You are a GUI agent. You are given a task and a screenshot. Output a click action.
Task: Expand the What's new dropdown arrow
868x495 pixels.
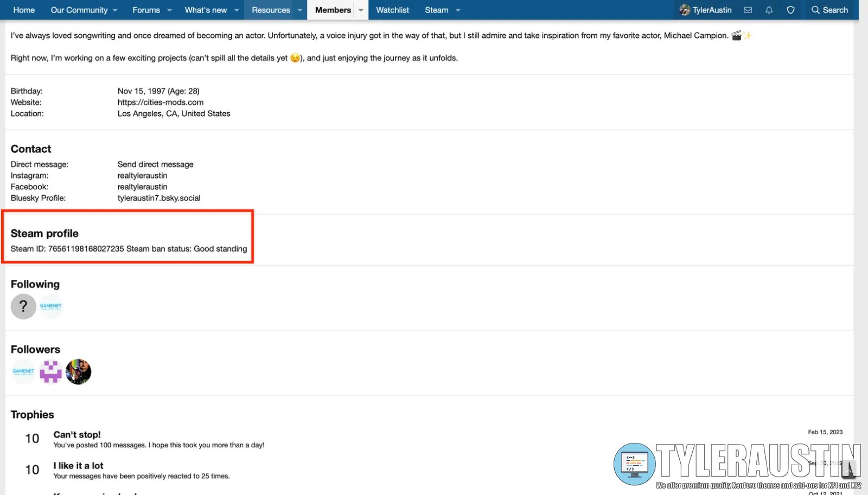click(237, 10)
